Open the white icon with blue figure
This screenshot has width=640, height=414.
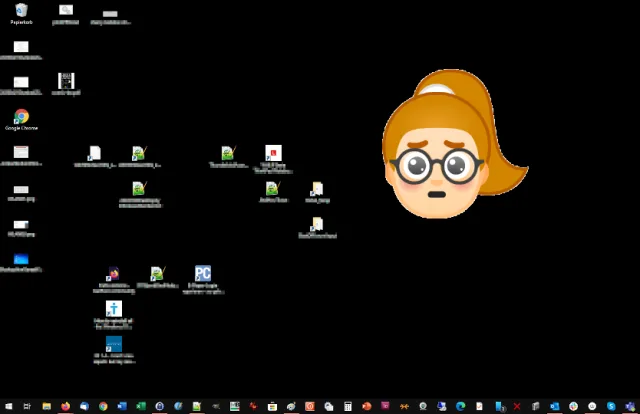click(114, 309)
